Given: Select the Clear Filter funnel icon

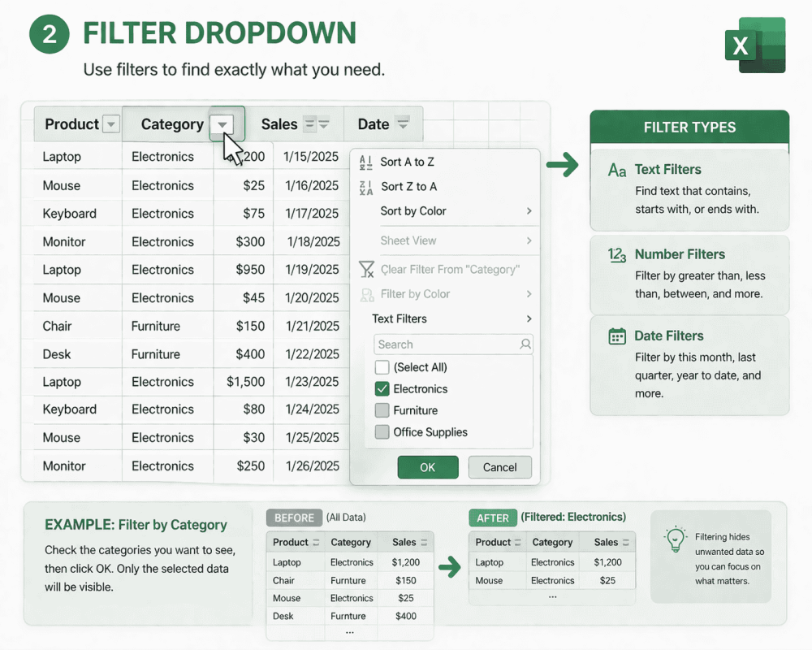Looking at the screenshot, I should pos(367,269).
